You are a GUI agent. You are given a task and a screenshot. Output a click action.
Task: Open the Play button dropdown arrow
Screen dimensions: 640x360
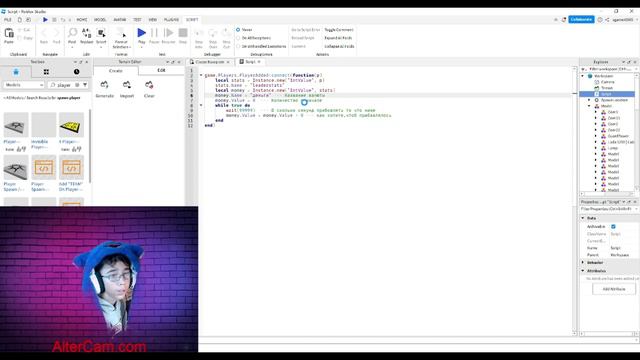141,47
